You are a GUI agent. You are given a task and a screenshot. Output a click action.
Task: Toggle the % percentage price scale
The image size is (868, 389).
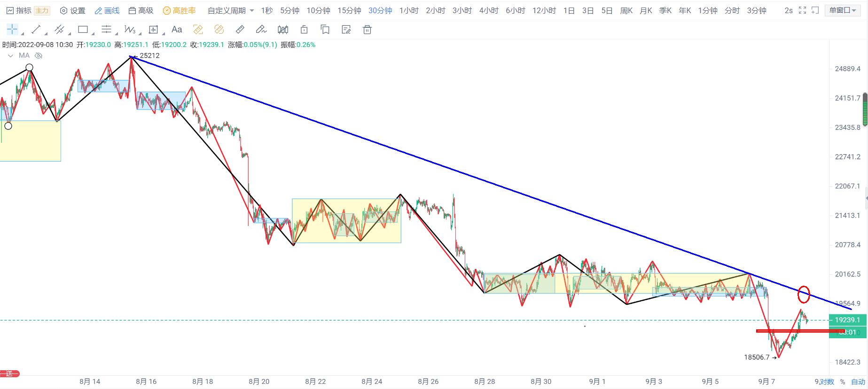click(x=843, y=381)
